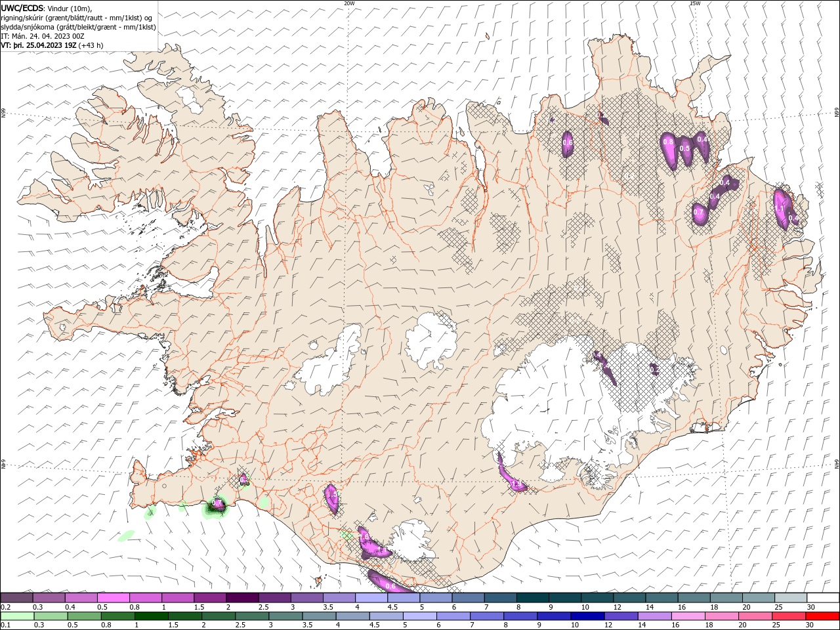The width and height of the screenshot is (840, 630).
Task: Click the '0.2' label under snow legend
Action: pyautogui.click(x=5, y=607)
